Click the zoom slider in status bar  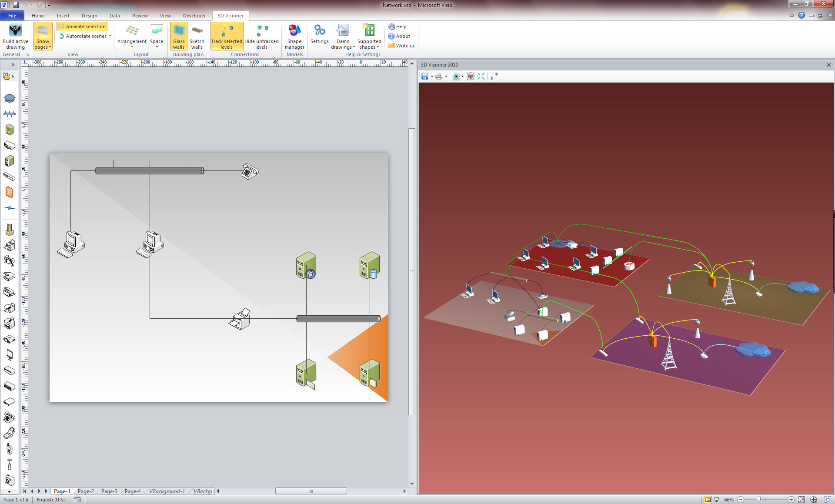(758, 500)
